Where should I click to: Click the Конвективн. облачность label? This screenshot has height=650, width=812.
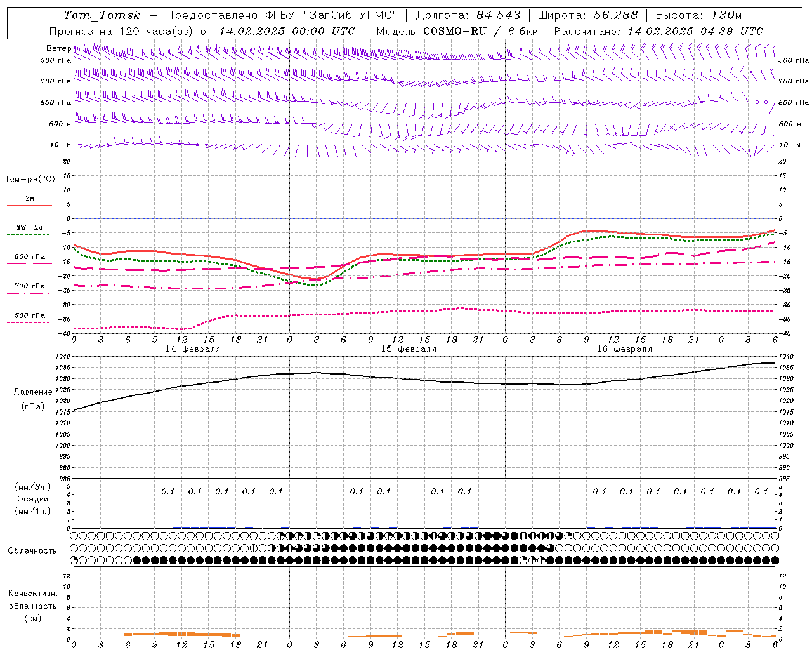tap(32, 600)
